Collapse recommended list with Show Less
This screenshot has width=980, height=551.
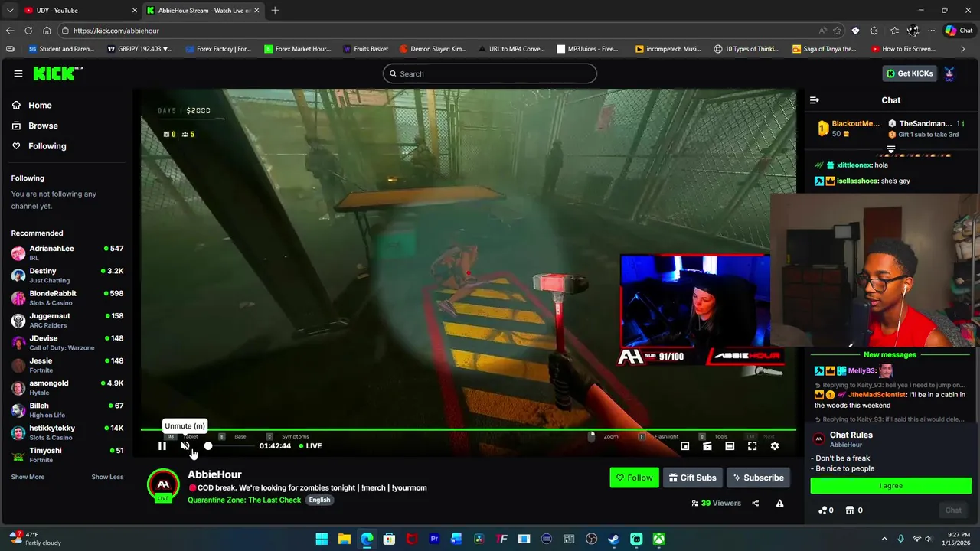(107, 477)
